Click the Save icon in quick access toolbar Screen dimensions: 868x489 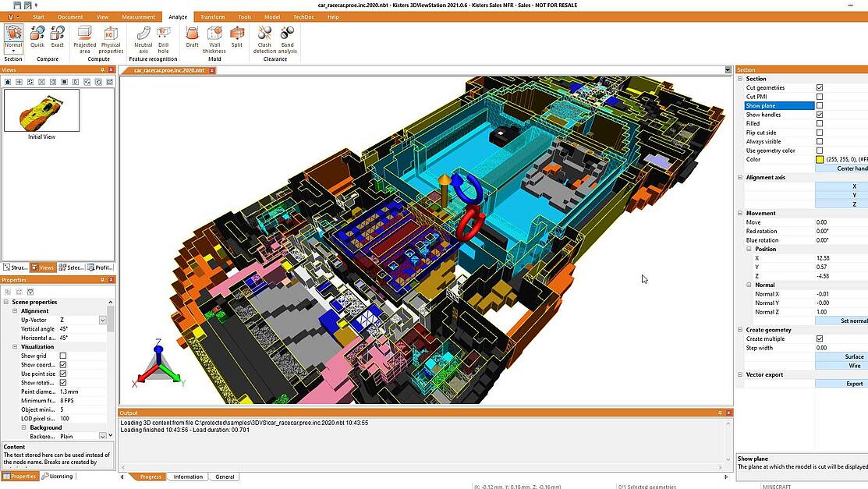[18, 5]
